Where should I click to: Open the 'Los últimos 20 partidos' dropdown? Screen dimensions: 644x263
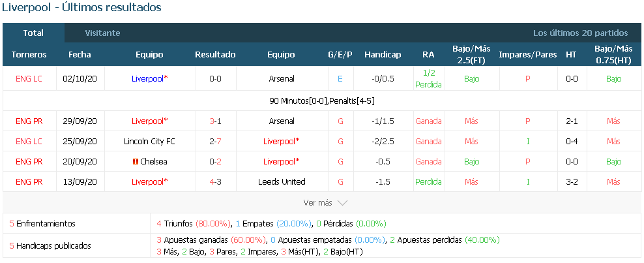[x=580, y=33]
